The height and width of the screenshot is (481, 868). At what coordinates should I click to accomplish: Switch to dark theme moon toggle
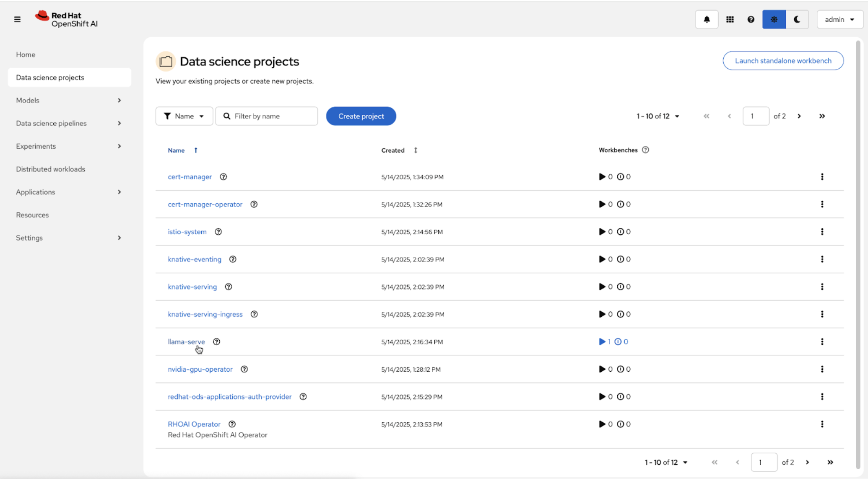point(797,19)
